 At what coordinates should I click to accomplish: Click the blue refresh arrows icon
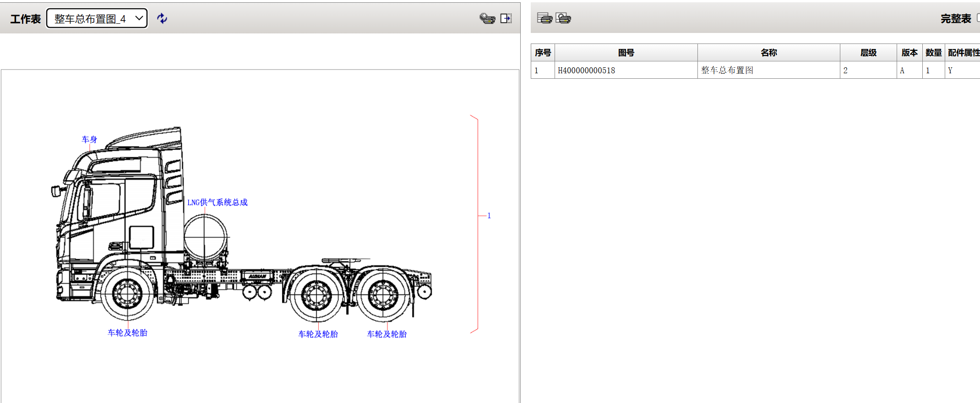click(162, 18)
